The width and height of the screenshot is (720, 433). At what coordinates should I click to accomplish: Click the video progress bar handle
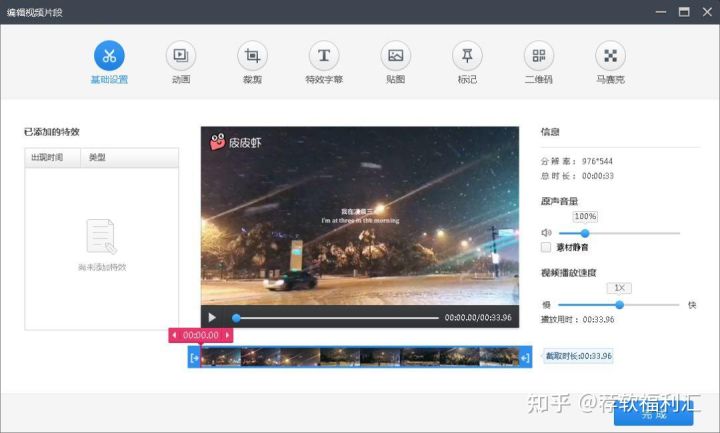236,318
